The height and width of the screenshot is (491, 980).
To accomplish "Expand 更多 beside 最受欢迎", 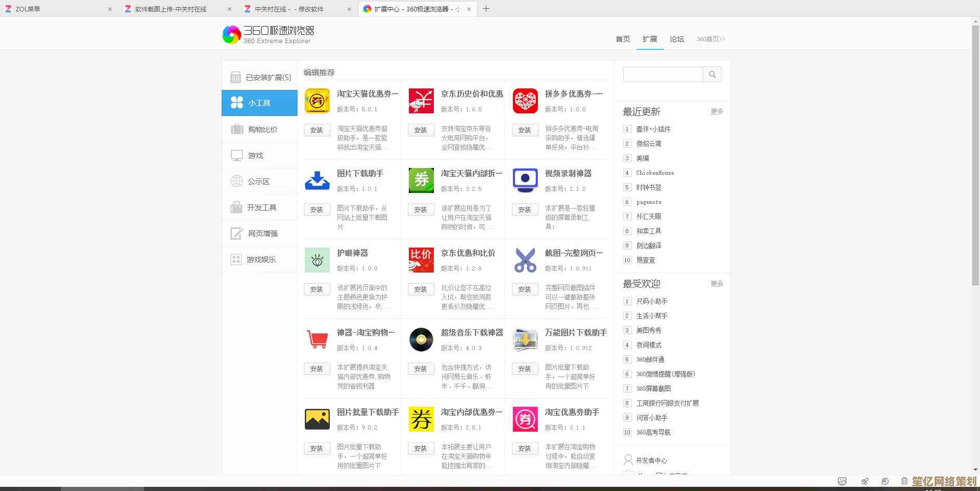I will click(x=716, y=283).
